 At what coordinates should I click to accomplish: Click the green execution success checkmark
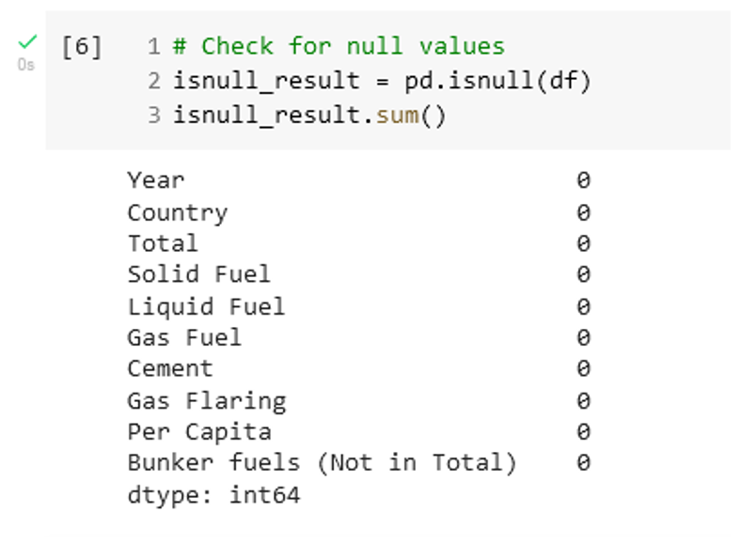[x=27, y=41]
